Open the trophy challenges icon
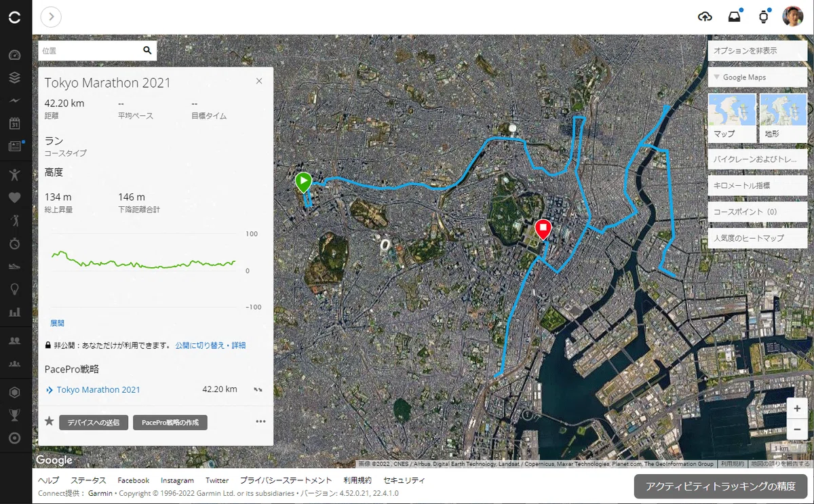This screenshot has width=814, height=504. pos(14,415)
